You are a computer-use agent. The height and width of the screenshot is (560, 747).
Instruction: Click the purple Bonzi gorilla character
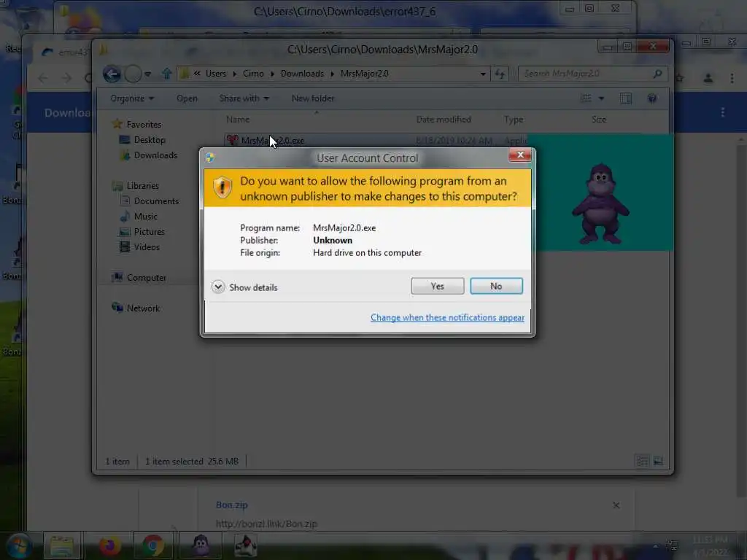coord(600,204)
